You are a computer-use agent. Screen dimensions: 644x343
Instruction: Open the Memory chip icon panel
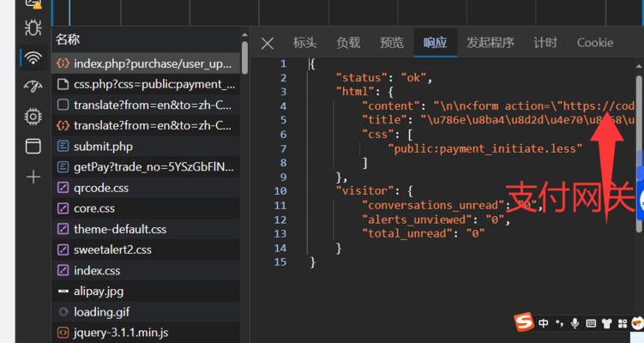pos(33,117)
